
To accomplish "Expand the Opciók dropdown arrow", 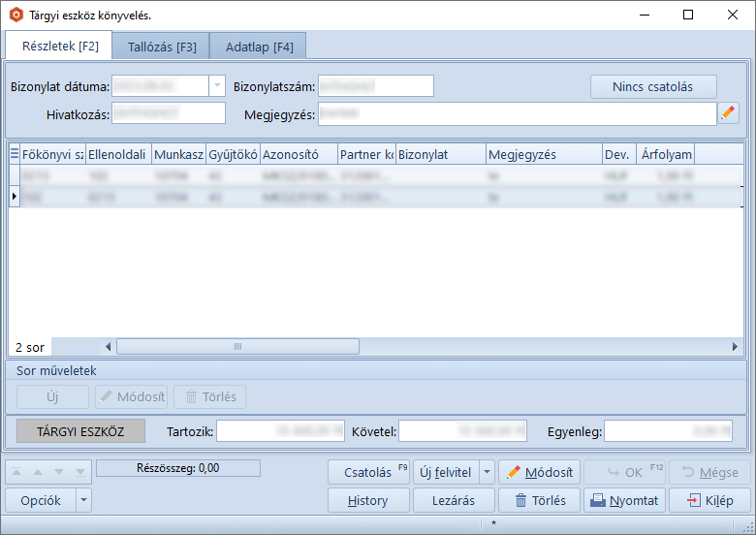I will coord(84,500).
